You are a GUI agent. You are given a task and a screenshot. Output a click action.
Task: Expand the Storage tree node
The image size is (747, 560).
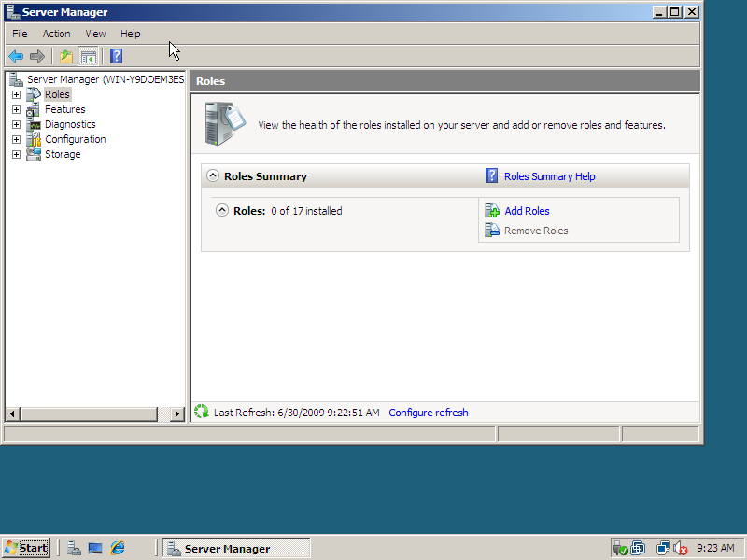(16, 155)
